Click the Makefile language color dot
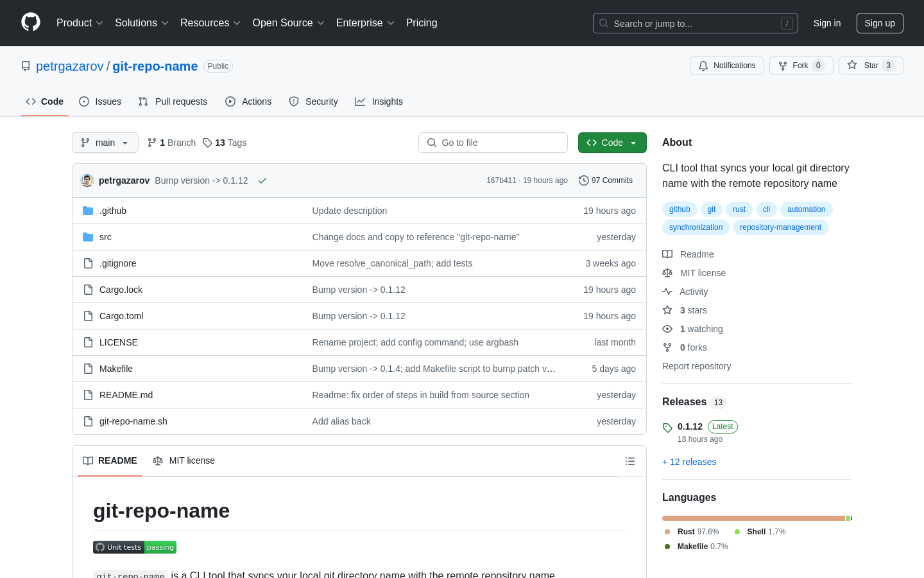The image size is (924, 578). pyautogui.click(x=667, y=547)
